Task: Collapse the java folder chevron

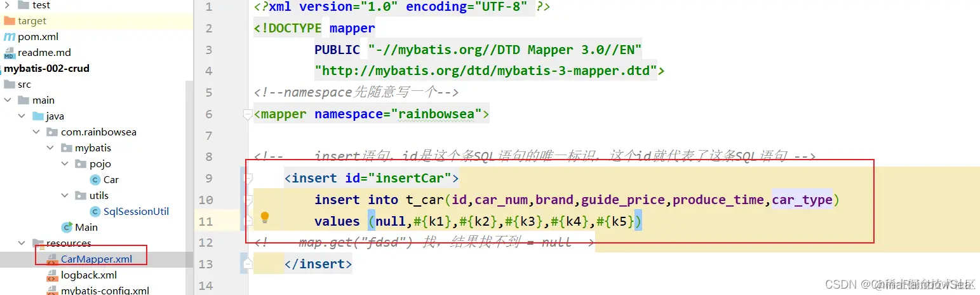Action: (x=22, y=116)
